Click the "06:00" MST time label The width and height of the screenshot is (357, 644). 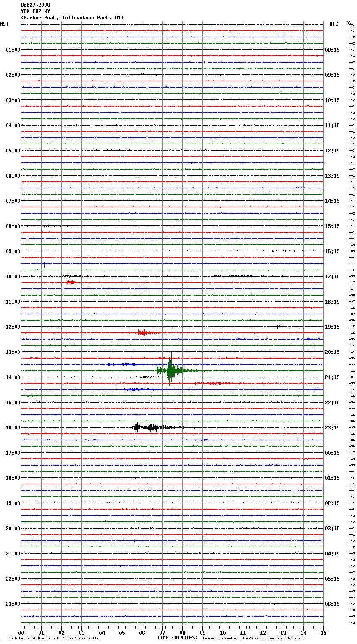13,176
